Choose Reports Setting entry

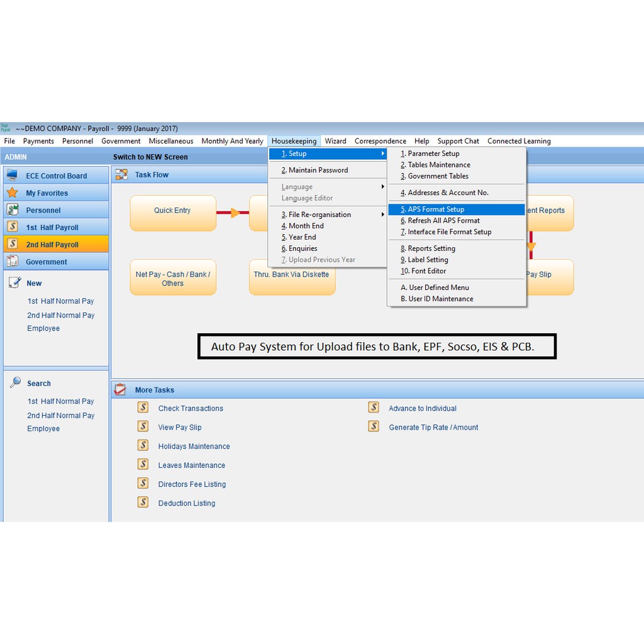click(457, 248)
